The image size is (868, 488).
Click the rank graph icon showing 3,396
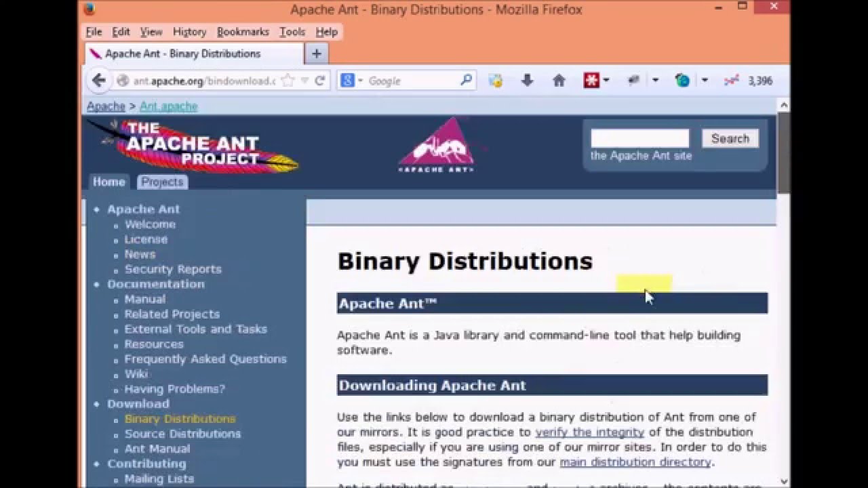[x=731, y=81]
